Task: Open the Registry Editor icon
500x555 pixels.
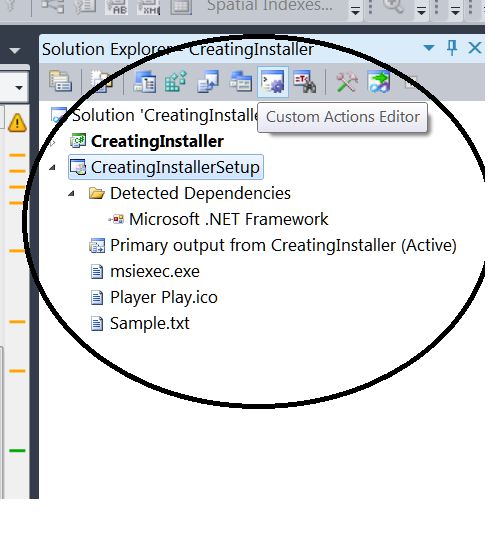Action: tap(176, 82)
